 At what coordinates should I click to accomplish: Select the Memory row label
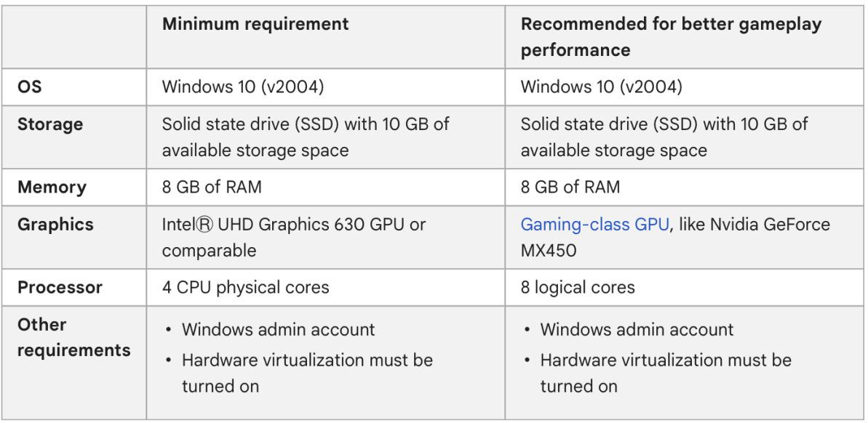tap(52, 187)
